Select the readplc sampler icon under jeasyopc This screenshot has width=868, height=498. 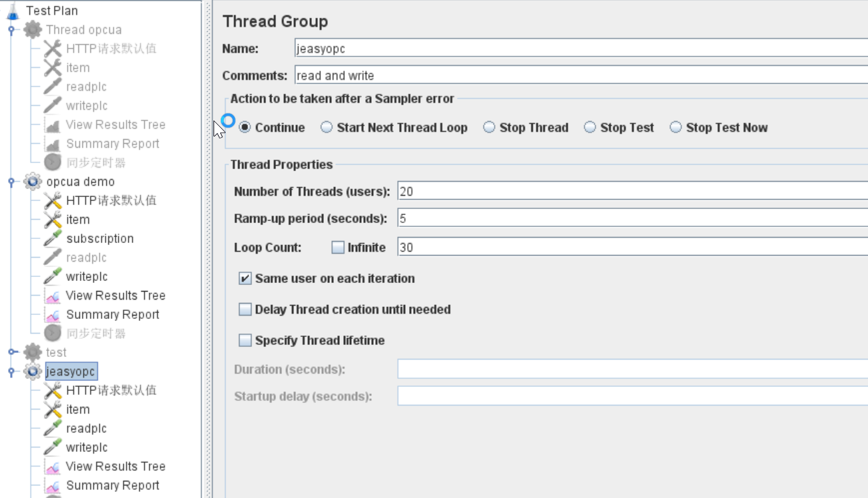(54, 428)
